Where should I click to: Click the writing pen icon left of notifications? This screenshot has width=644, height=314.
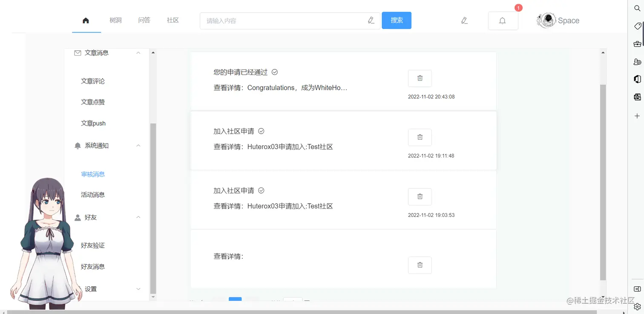464,20
